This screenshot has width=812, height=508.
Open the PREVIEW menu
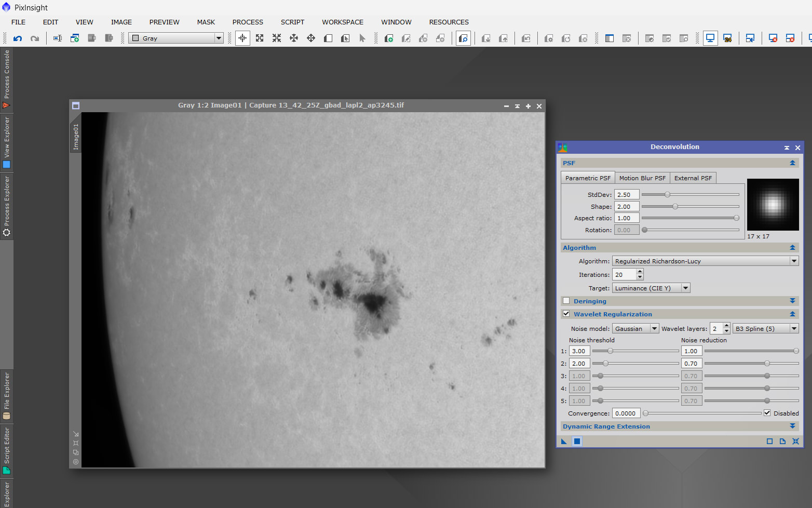[x=164, y=22]
